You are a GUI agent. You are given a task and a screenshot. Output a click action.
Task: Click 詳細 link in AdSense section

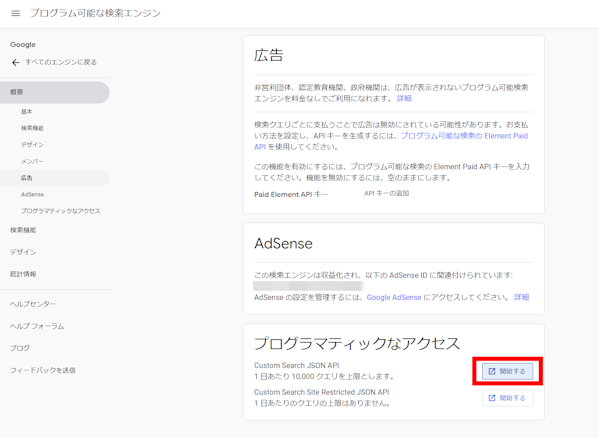pos(521,297)
